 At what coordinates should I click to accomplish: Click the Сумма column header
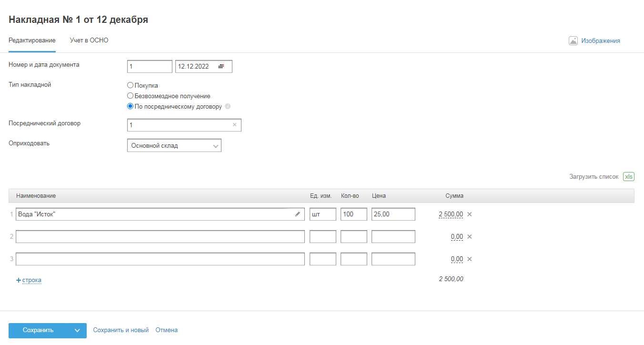coord(454,196)
